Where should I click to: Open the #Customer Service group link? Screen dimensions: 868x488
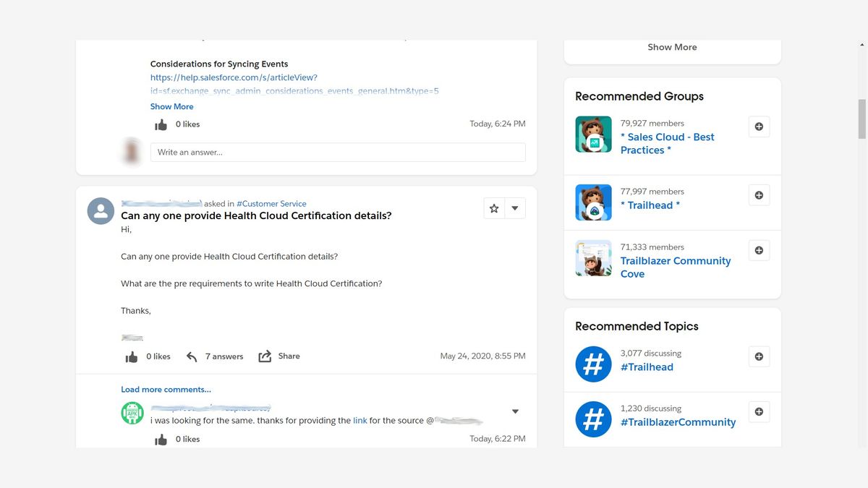click(x=271, y=203)
